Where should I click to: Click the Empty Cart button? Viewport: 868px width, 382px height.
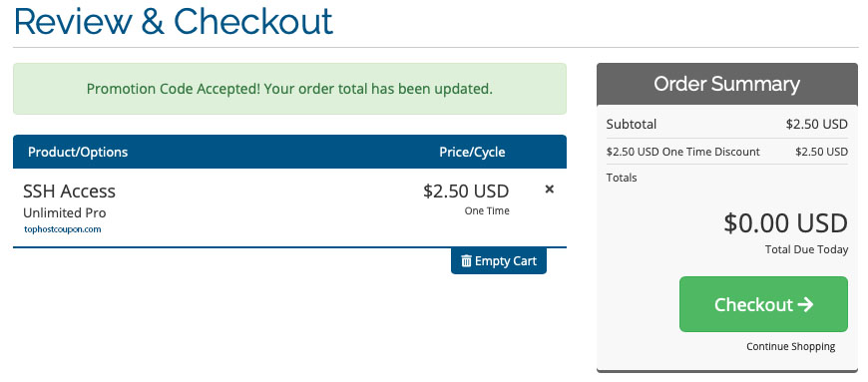[499, 260]
